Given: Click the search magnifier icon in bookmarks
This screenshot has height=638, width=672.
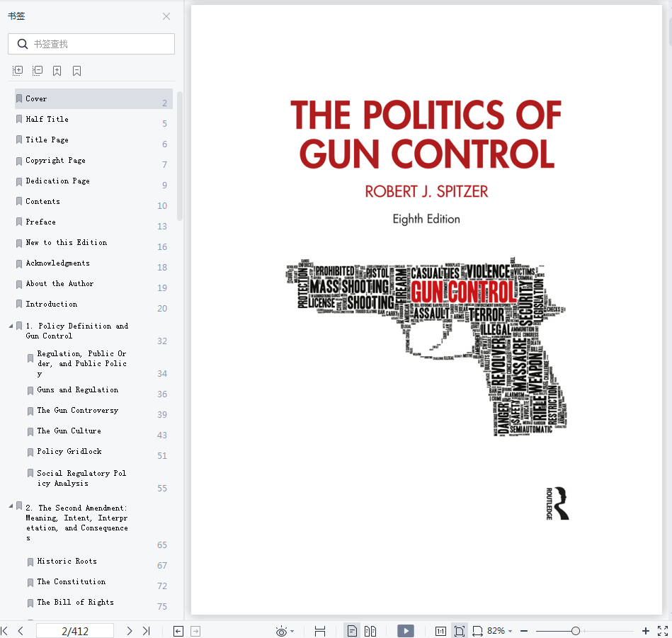Looking at the screenshot, I should [22, 44].
